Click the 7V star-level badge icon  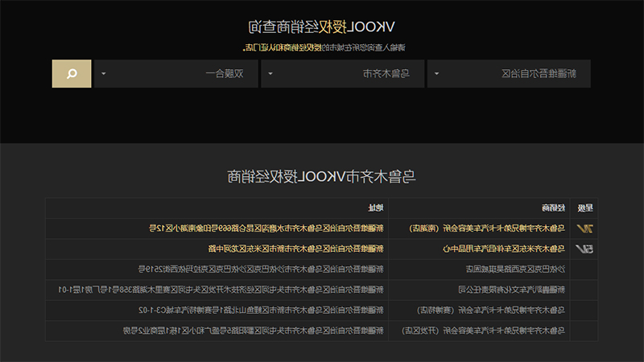[x=584, y=228]
